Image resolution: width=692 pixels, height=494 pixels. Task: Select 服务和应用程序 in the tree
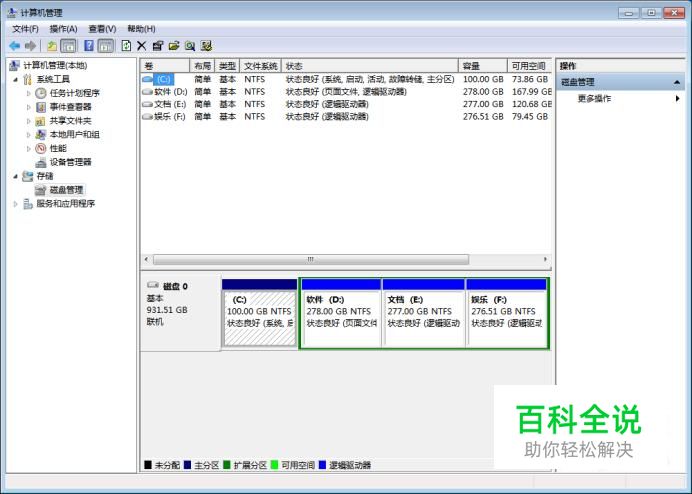(x=65, y=204)
